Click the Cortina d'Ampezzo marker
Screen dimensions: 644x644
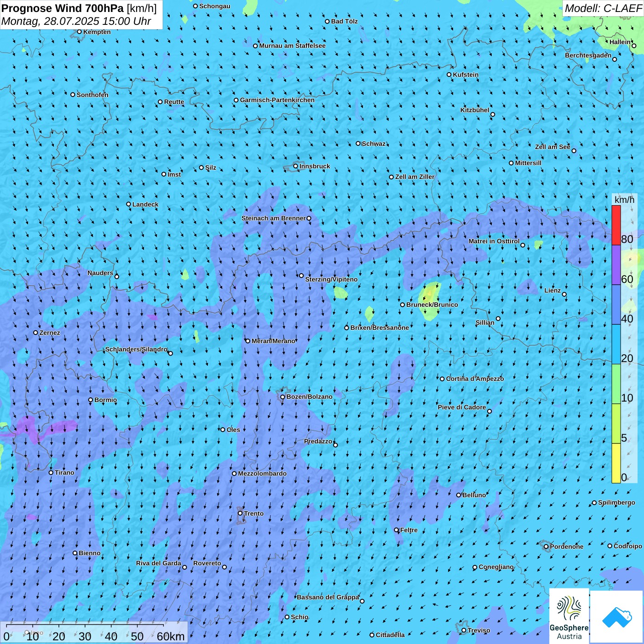(443, 379)
